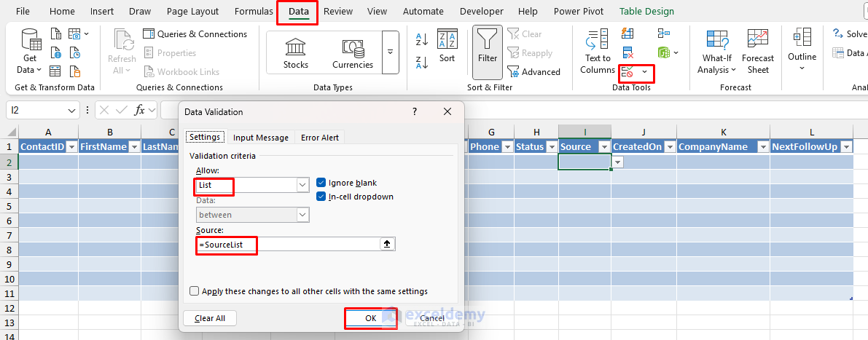Click the dialog Help question mark
The image size is (868, 340).
[415, 111]
